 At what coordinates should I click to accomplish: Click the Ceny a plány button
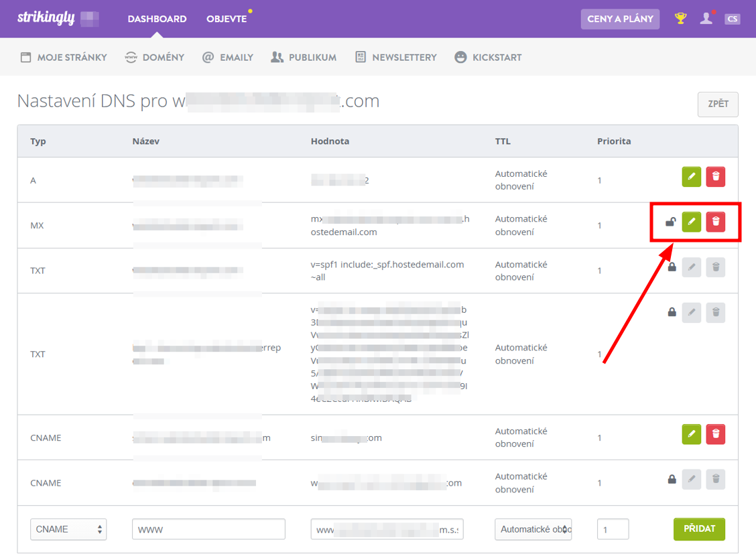(620, 19)
